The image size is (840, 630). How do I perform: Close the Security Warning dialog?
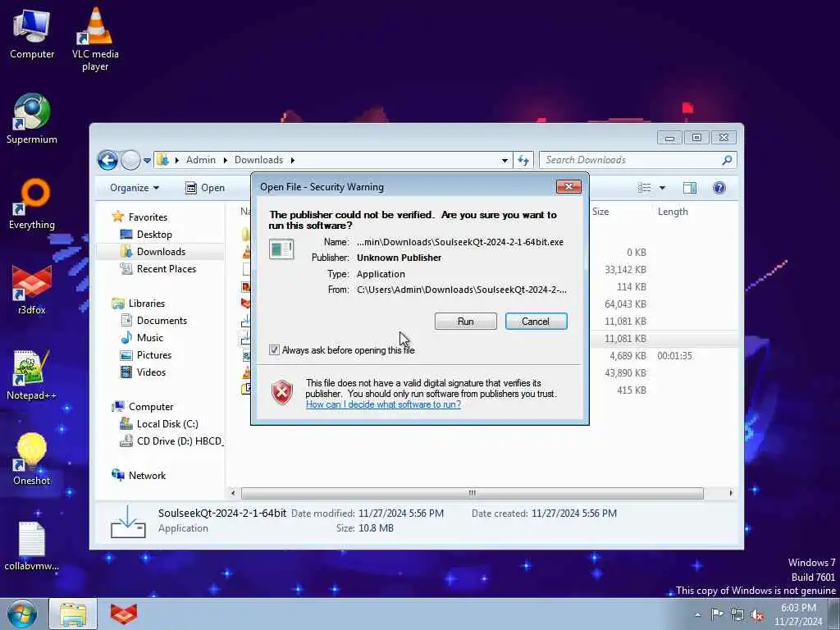569,186
